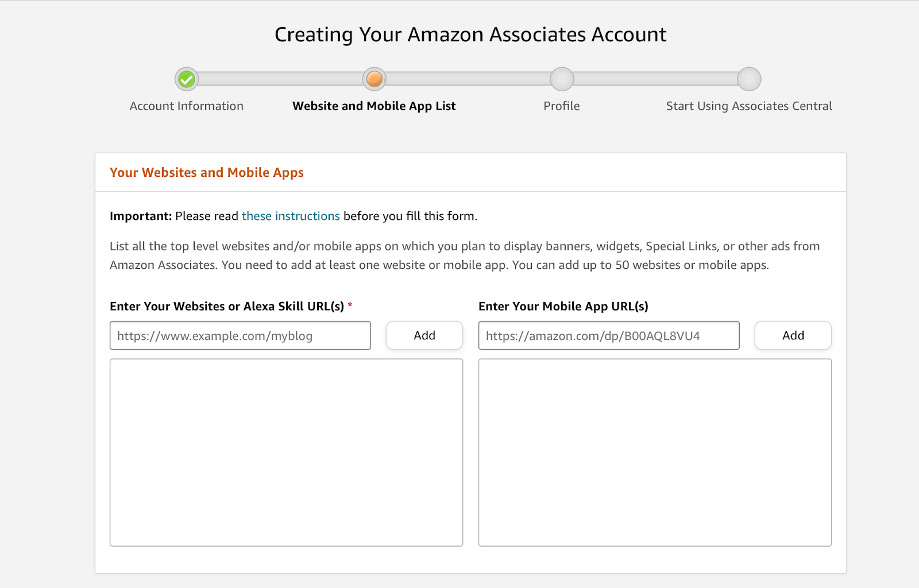Click Add next to the mobile app URL field
Image resolution: width=919 pixels, height=588 pixels.
[x=793, y=335]
